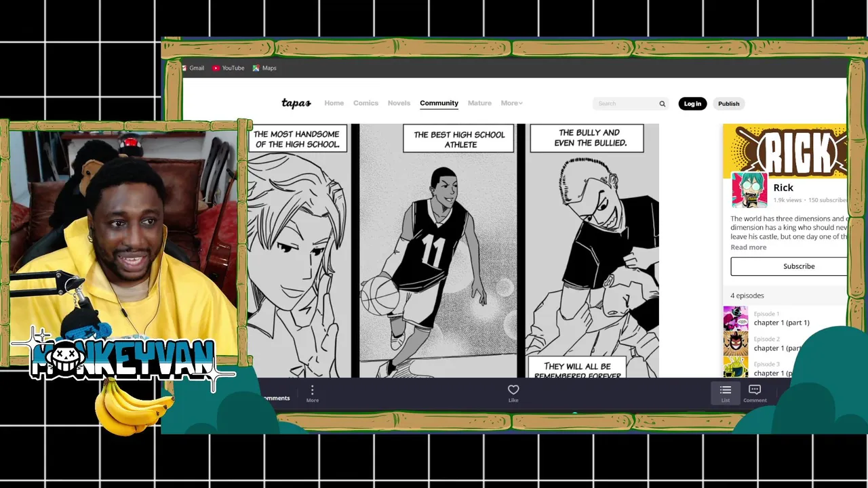Image resolution: width=868 pixels, height=488 pixels.
Task: Click the bully comic panel
Action: tap(592, 251)
